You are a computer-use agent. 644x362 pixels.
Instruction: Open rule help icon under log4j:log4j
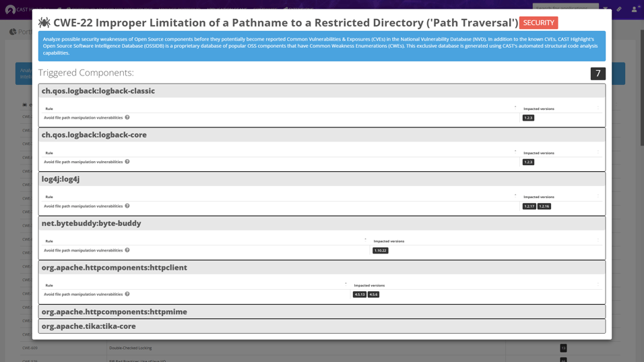127,206
